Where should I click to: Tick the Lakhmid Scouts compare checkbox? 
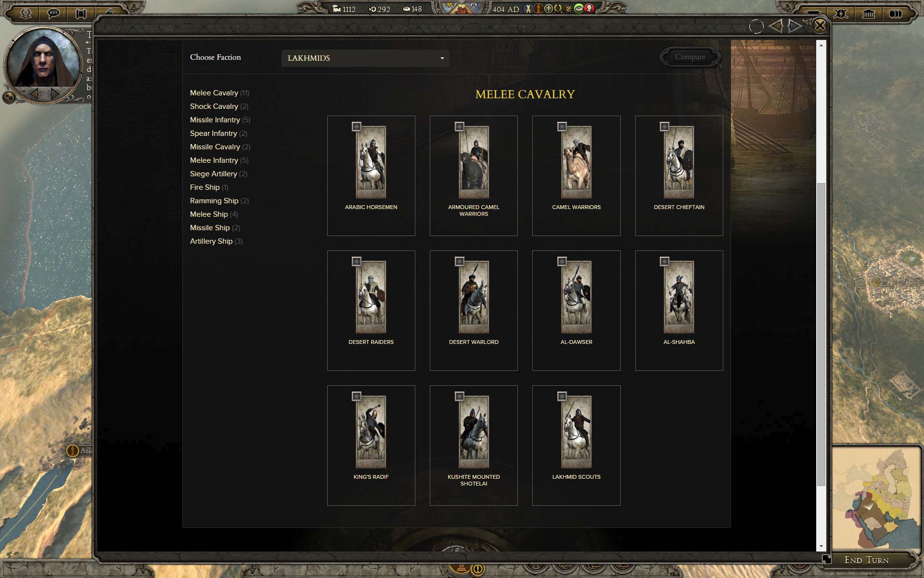click(562, 396)
